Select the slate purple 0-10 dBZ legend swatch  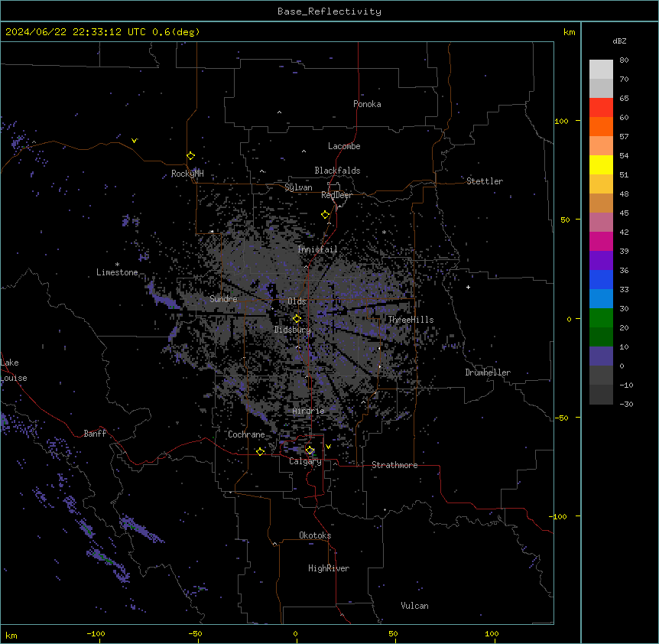click(x=601, y=356)
